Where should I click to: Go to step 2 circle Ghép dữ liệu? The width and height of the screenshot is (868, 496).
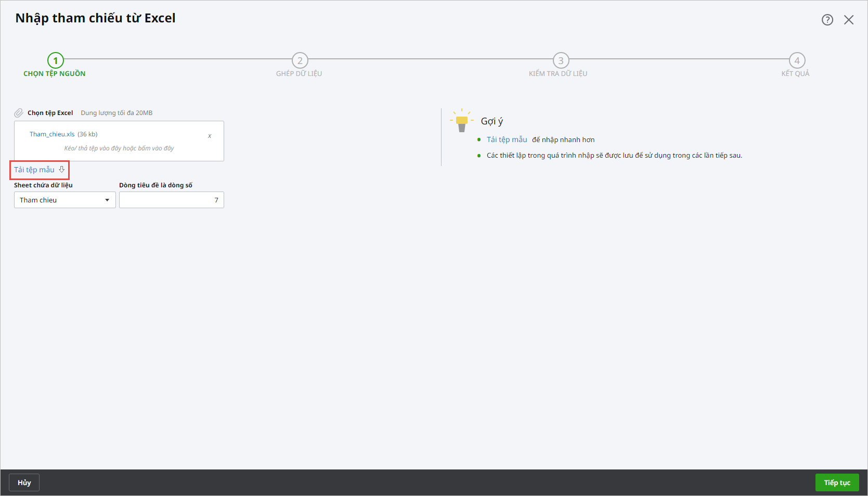pyautogui.click(x=300, y=60)
